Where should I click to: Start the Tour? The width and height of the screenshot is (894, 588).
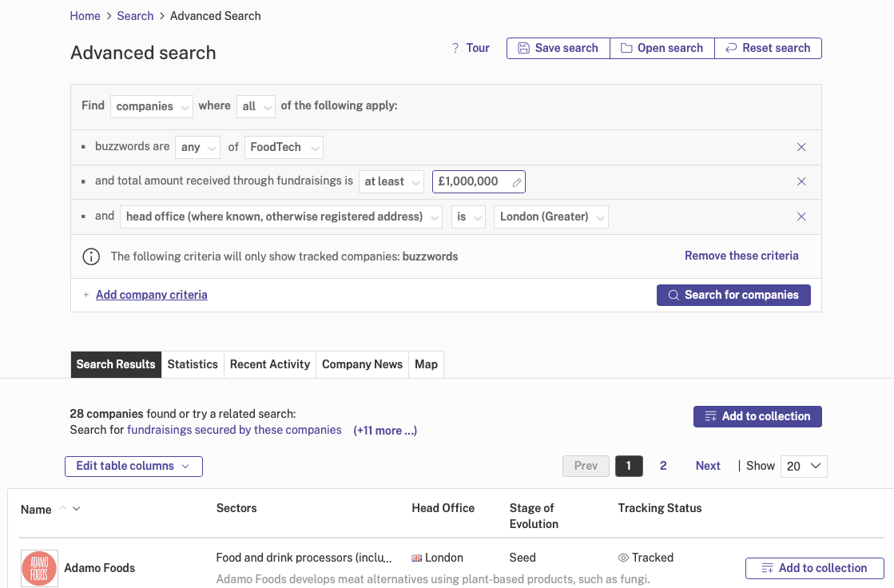point(478,49)
